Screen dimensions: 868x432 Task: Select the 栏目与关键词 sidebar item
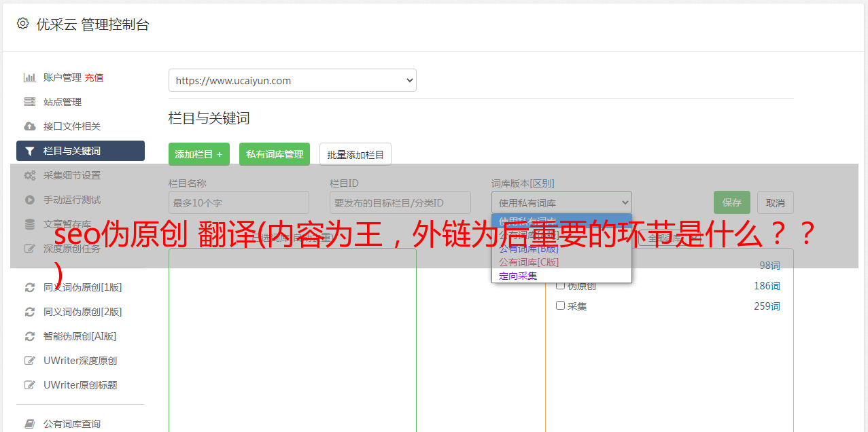click(x=80, y=151)
